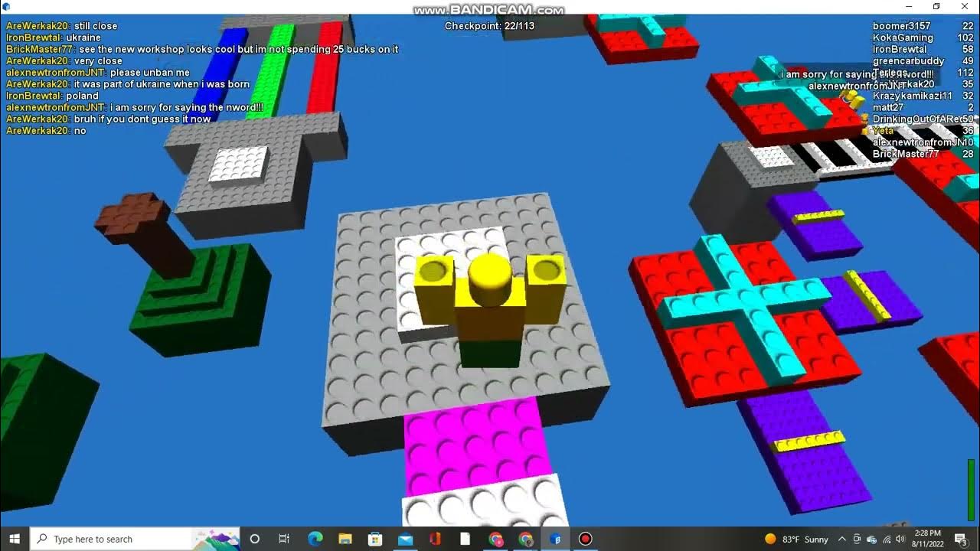Open the blank document taskbar icon
The height and width of the screenshot is (551, 980).
pyautogui.click(x=465, y=539)
